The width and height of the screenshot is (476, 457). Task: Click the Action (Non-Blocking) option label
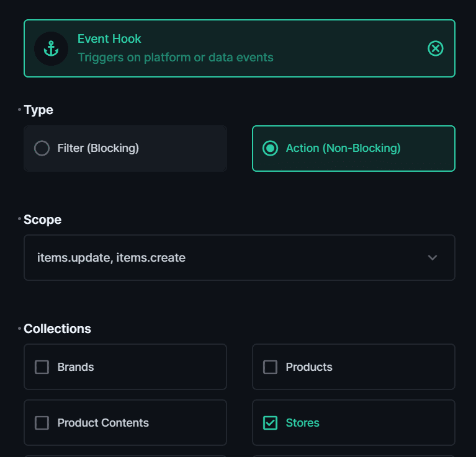343,148
